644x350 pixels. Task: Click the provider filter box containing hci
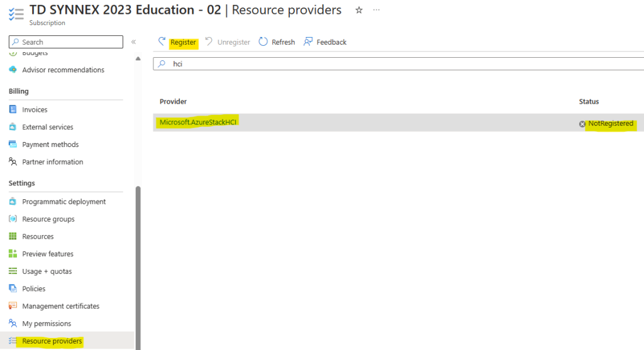[x=398, y=63]
